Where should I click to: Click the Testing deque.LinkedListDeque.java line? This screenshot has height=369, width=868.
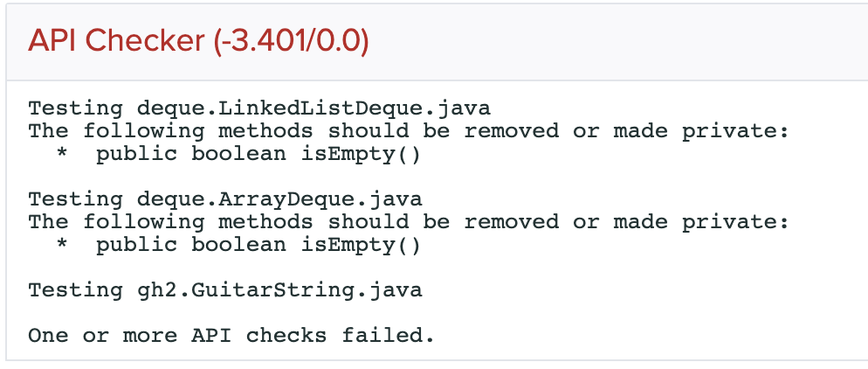(x=259, y=109)
